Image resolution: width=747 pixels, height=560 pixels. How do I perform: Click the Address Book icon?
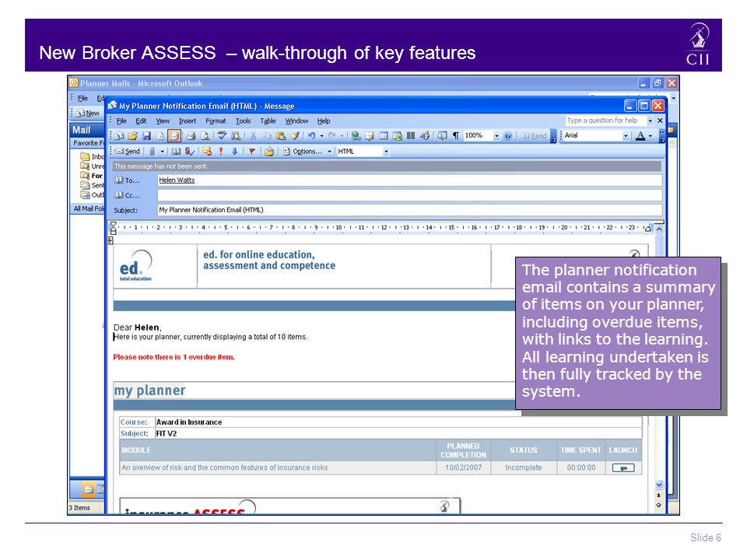tap(176, 152)
